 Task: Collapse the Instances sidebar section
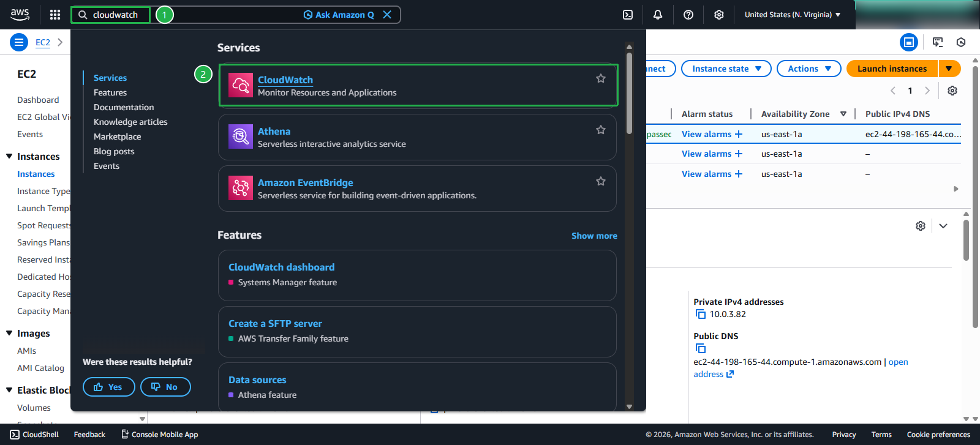(x=9, y=156)
